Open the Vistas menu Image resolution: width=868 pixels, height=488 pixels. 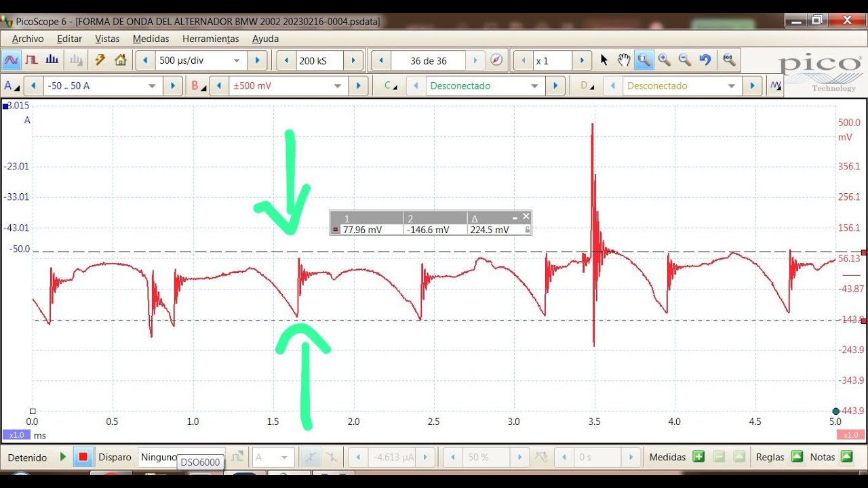107,39
